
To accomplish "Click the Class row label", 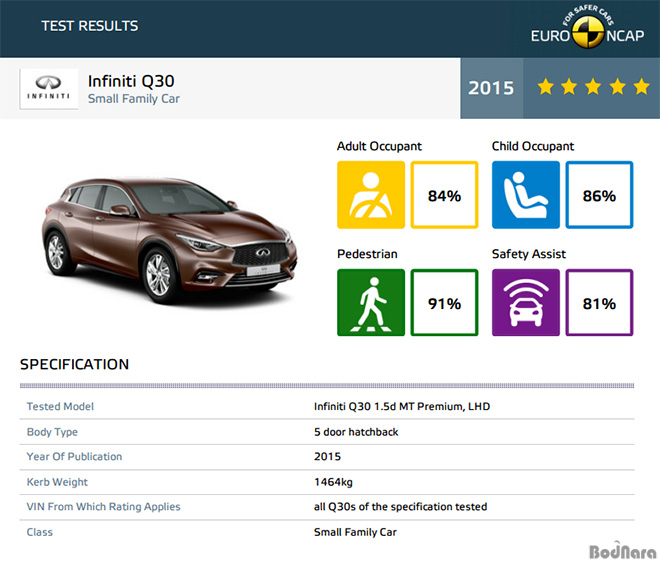I will [40, 533].
